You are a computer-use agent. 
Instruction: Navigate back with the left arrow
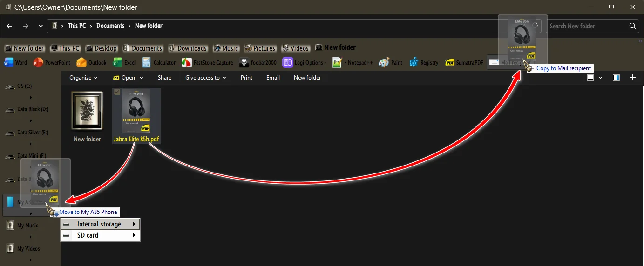(9, 26)
